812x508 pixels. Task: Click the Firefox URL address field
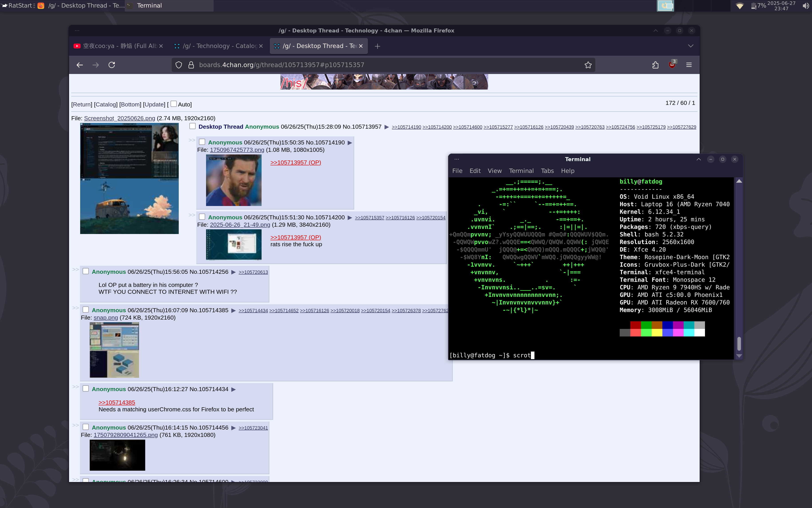click(383, 65)
